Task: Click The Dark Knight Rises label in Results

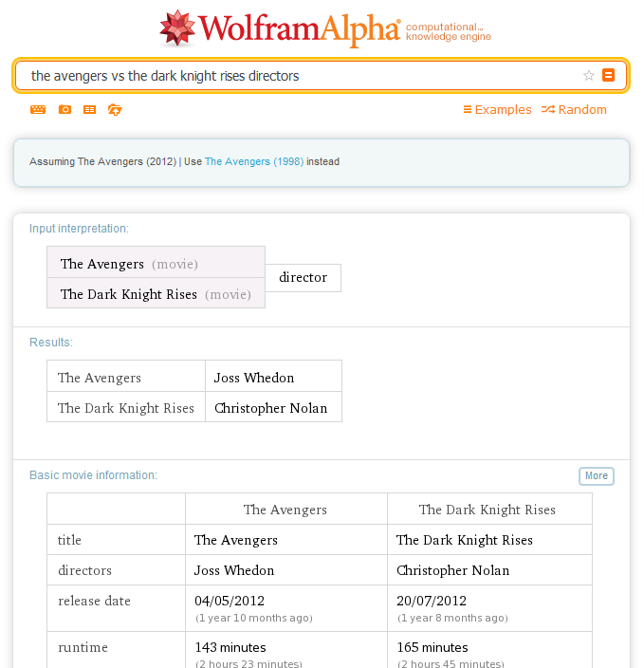Action: click(126, 408)
